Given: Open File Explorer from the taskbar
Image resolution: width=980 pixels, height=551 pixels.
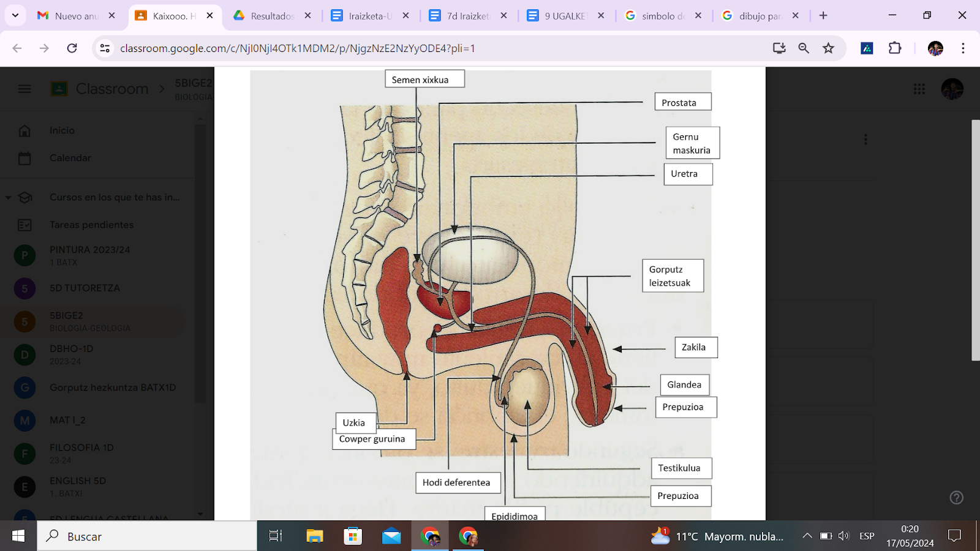Looking at the screenshot, I should [314, 536].
